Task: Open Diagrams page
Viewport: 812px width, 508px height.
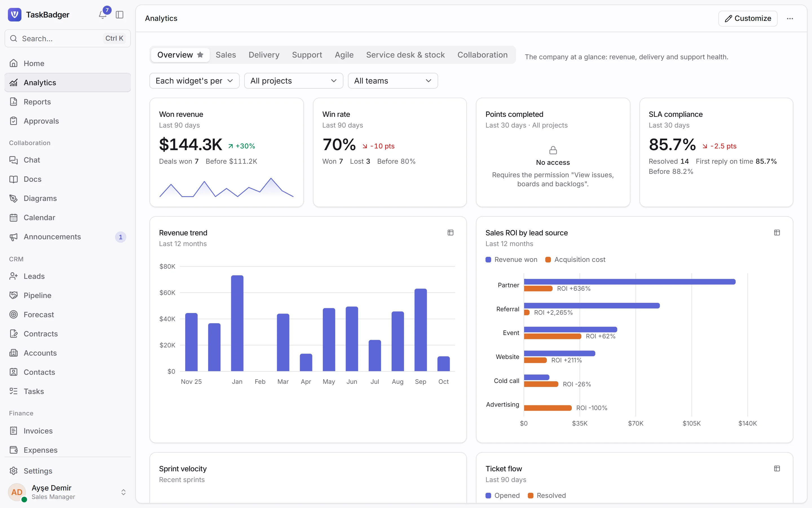Action: pyautogui.click(x=67, y=198)
